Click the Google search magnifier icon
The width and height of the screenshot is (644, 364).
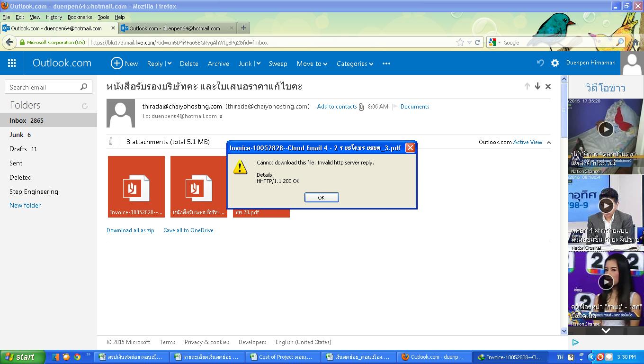[620, 42]
